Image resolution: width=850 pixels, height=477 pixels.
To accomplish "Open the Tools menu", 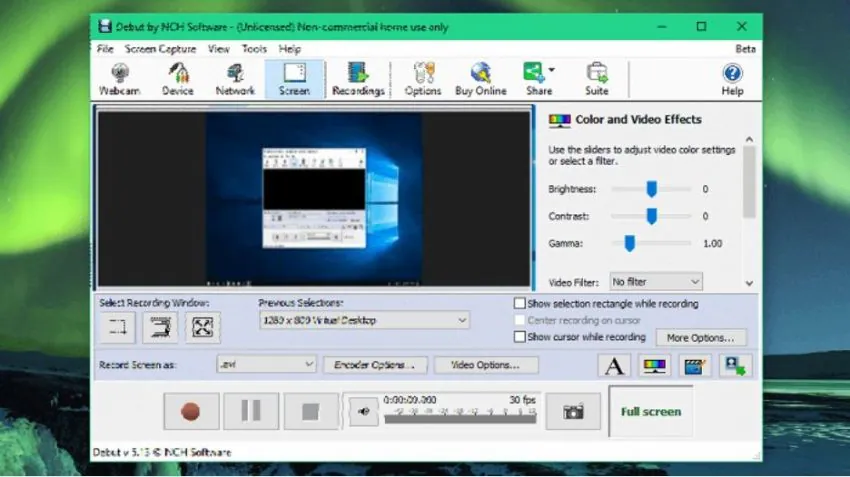I will point(254,49).
